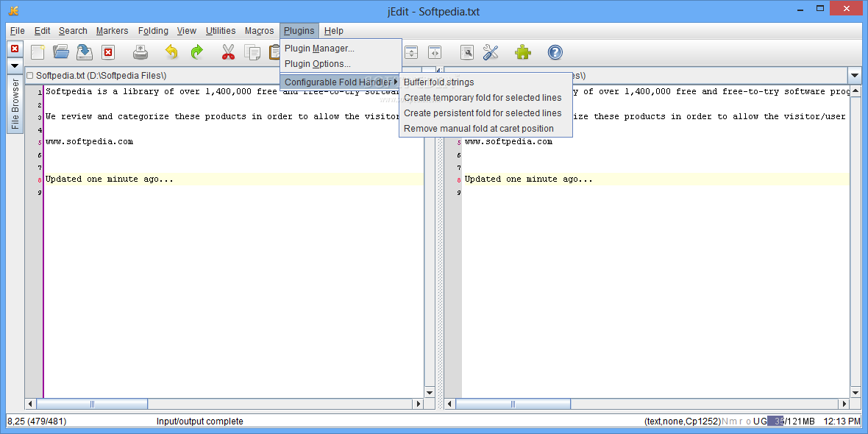The width and height of the screenshot is (868, 434).
Task: Close left docking area red X
Action: tap(15, 49)
